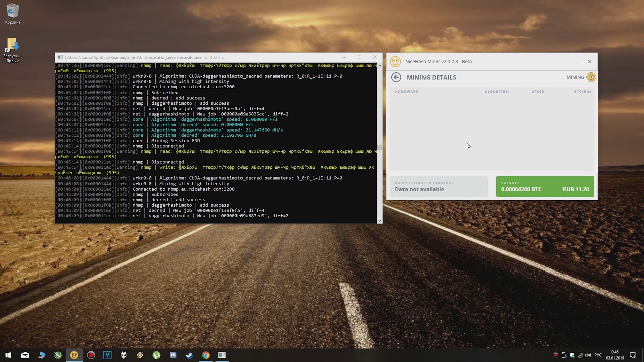Open uTorrent from the taskbar

pyautogui.click(x=156, y=355)
